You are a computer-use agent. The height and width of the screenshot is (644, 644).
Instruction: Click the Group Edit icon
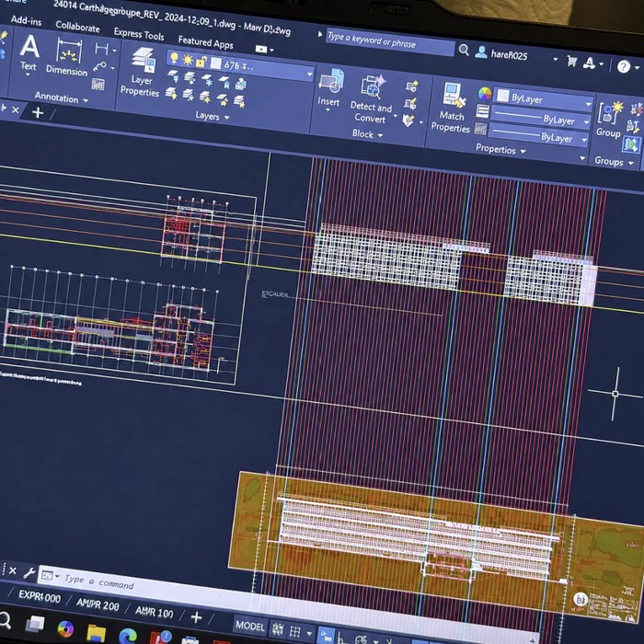(633, 127)
